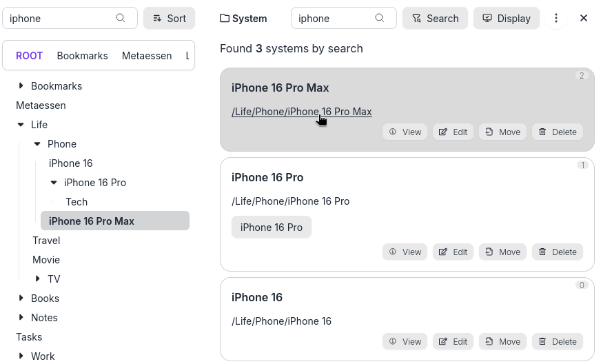
Task: Switch to the Metaessen tab
Action: tap(147, 56)
